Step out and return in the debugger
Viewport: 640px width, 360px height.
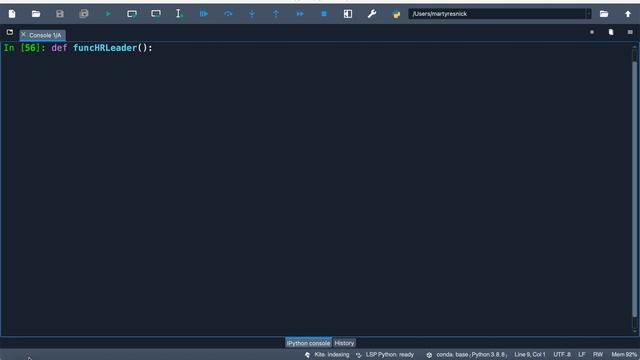(276, 14)
